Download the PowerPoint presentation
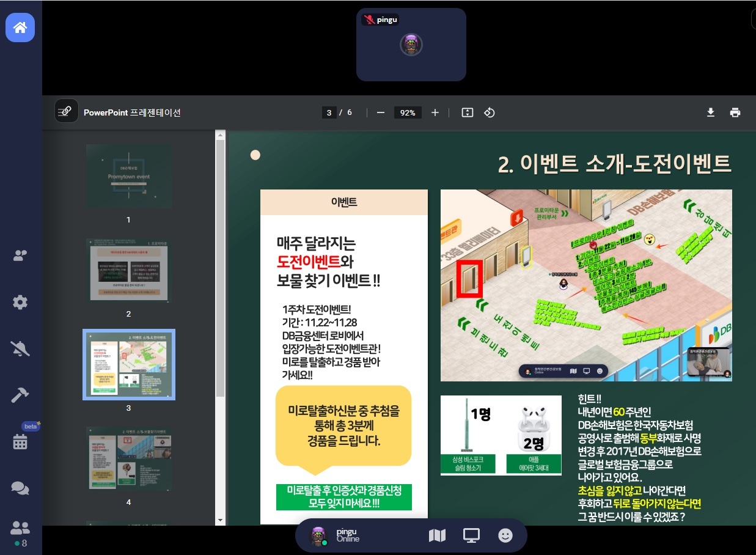Screen dimensions: 756x555 click(x=711, y=112)
